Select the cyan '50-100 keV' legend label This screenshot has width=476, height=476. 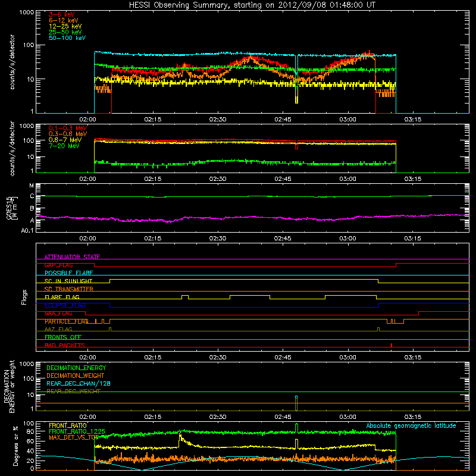coord(67,38)
